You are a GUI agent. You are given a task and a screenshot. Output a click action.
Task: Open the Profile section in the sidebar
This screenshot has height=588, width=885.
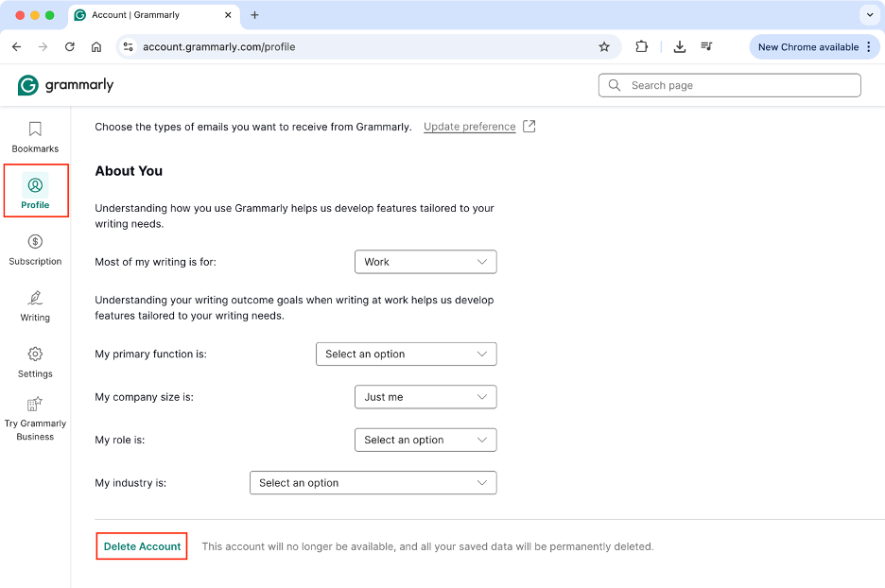[35, 190]
